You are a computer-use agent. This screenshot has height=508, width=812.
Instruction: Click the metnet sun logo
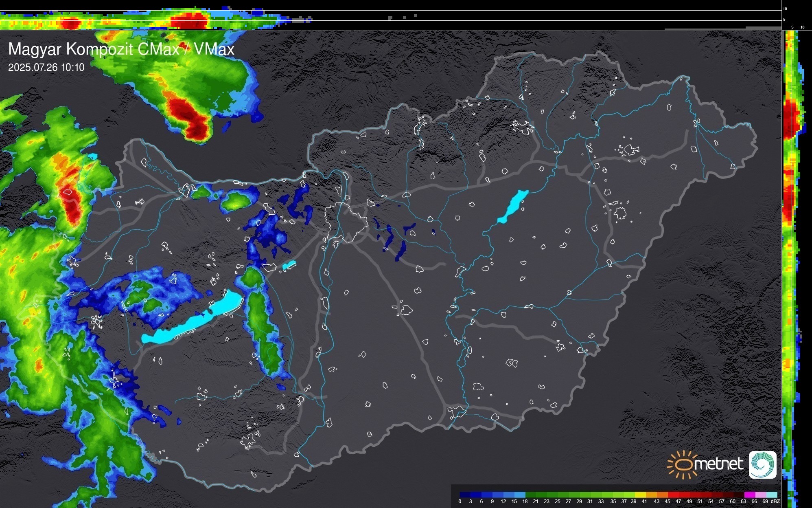click(x=683, y=464)
